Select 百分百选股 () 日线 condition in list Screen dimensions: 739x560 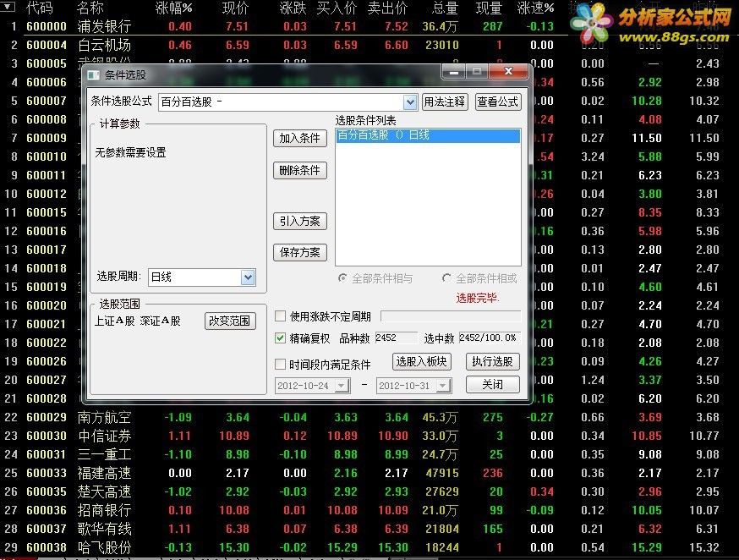point(428,135)
